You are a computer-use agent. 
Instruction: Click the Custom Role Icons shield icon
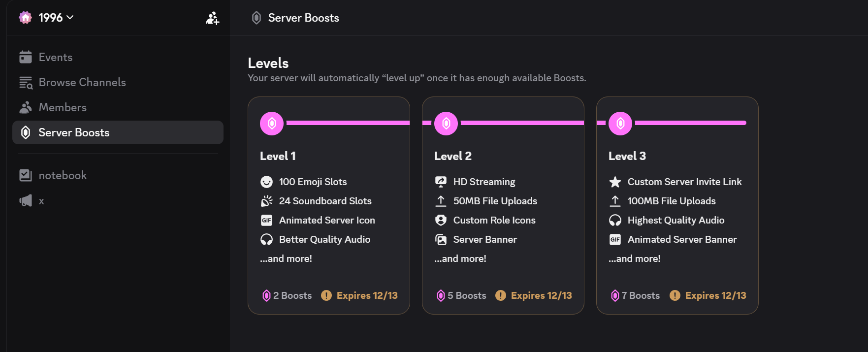441,220
